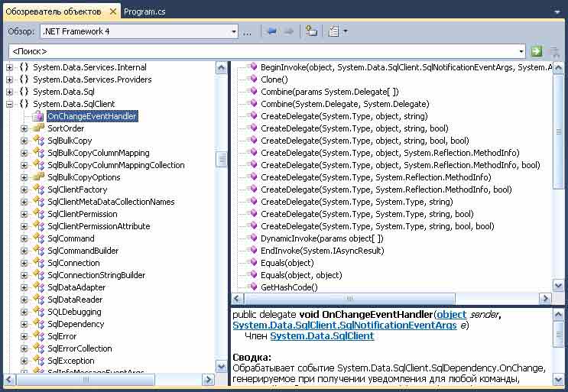Select SqlBulkCopyColumnMapping tree item
This screenshot has height=392, width=568.
[98, 153]
